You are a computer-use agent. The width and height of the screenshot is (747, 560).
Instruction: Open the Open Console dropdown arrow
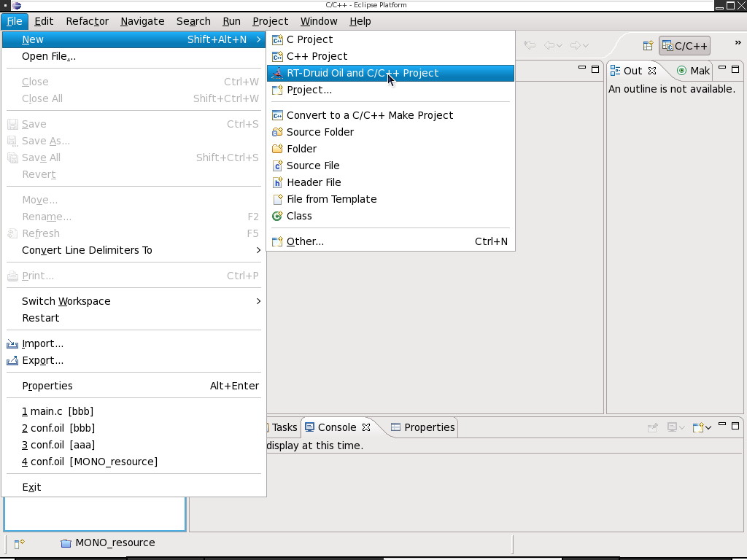708,427
